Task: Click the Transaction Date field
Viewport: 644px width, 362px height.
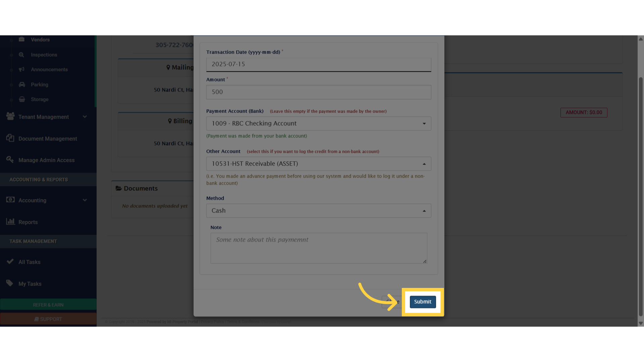Action: pos(319,64)
